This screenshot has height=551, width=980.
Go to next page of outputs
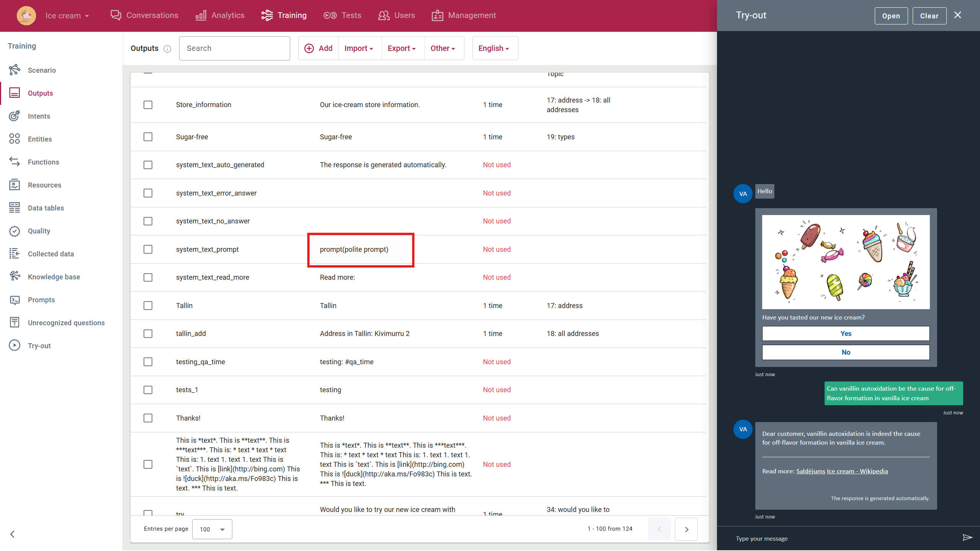(x=686, y=529)
